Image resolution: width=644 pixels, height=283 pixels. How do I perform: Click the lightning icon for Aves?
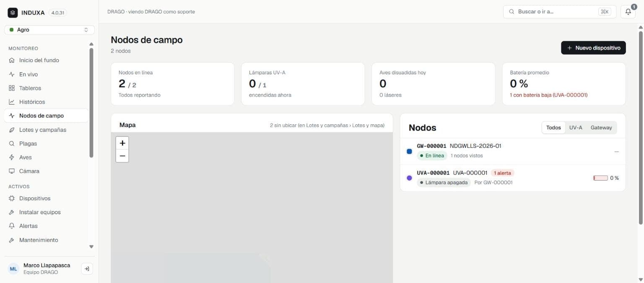12,157
